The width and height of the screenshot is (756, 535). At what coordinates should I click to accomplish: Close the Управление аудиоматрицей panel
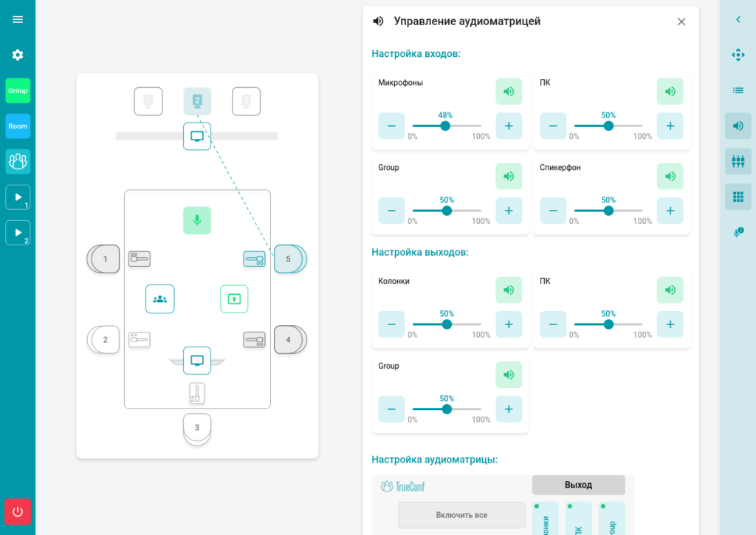[x=681, y=21]
